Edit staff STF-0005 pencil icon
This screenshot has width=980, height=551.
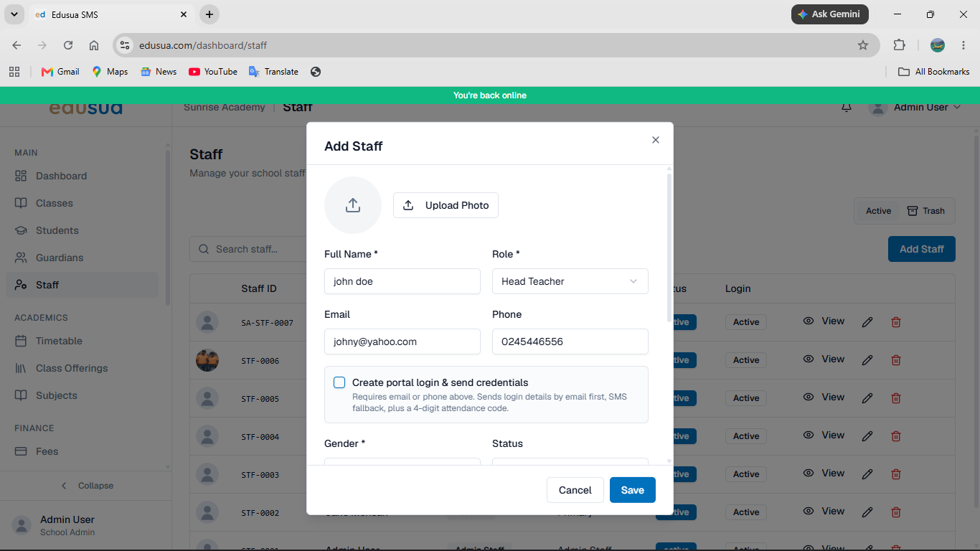click(x=867, y=398)
